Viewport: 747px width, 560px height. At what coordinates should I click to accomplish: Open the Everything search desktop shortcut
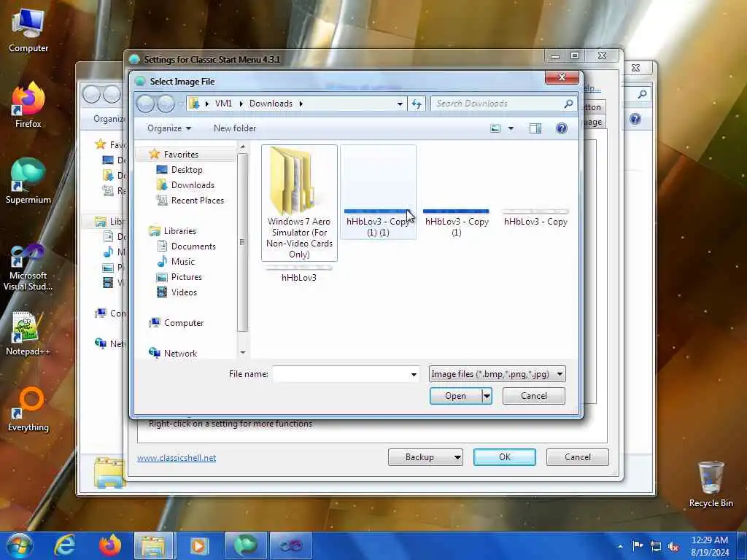28,410
